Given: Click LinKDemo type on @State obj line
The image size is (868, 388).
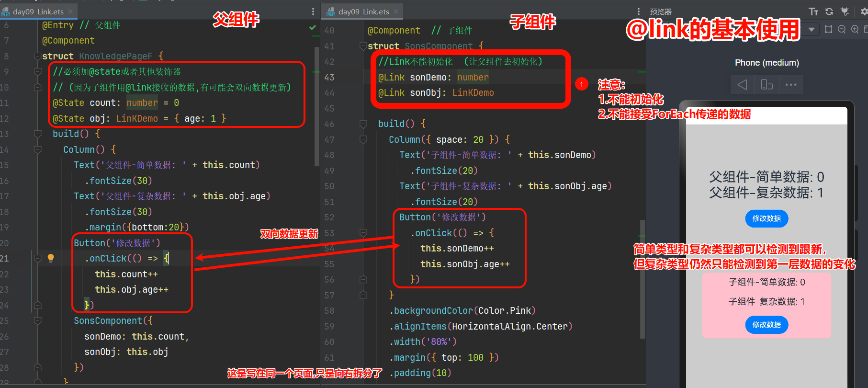Looking at the screenshot, I should coord(137,118).
